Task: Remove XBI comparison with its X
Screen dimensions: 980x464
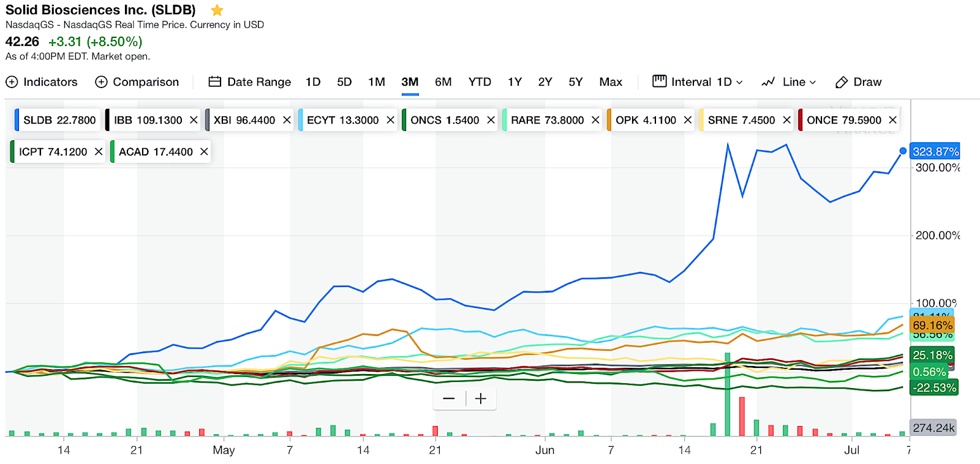Action: (287, 120)
